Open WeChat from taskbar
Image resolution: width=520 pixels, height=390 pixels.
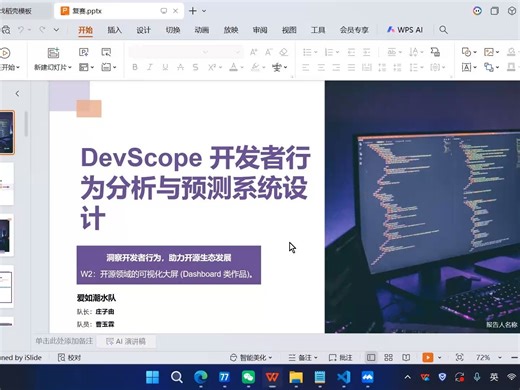coord(248,377)
